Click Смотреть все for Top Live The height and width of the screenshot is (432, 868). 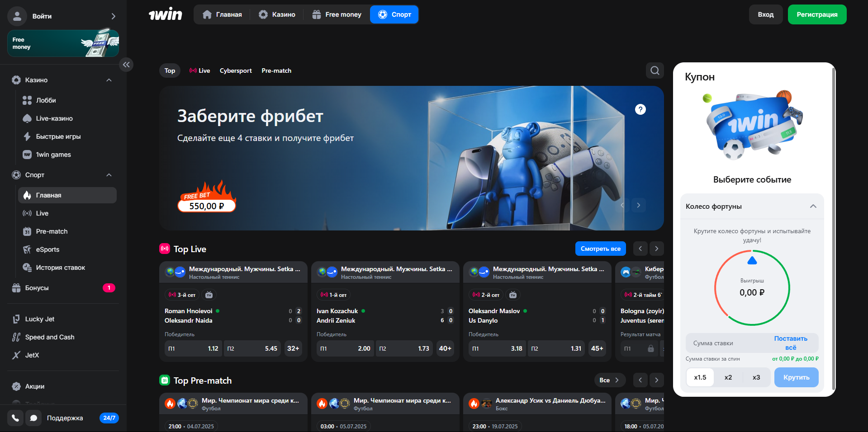600,249
